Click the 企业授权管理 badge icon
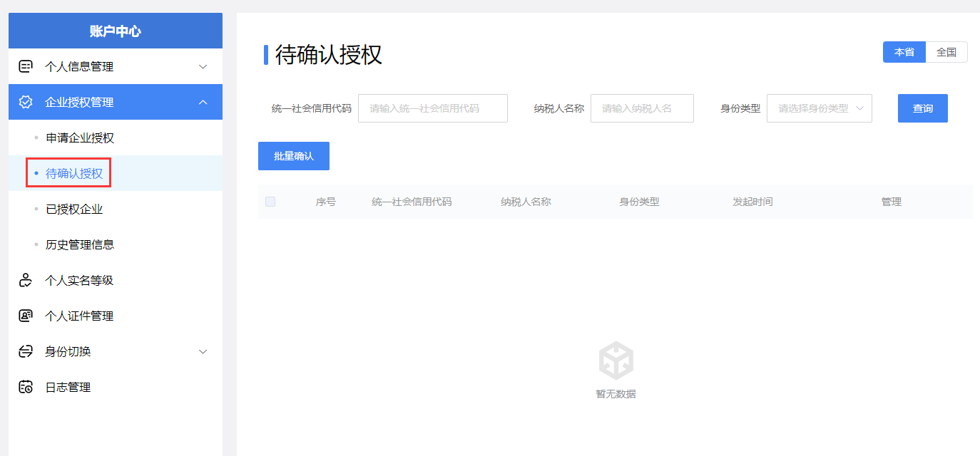 pos(26,103)
